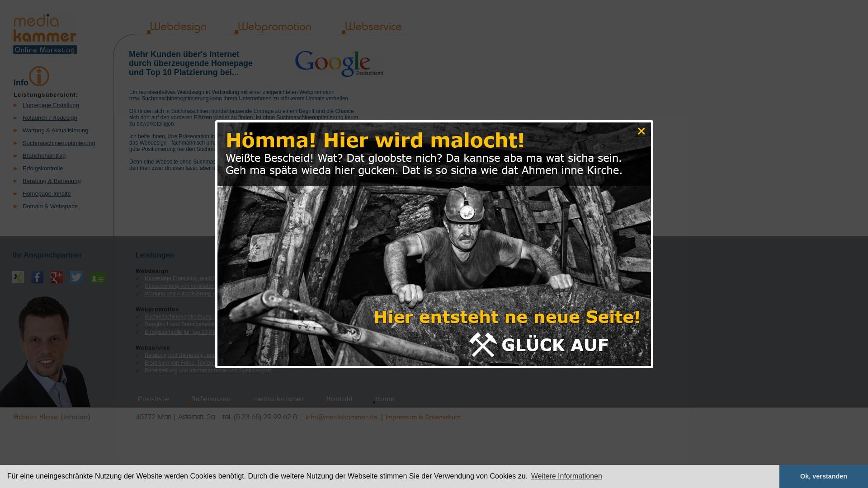
Task: Open Homepage-Inhalte link
Action: click(x=47, y=194)
